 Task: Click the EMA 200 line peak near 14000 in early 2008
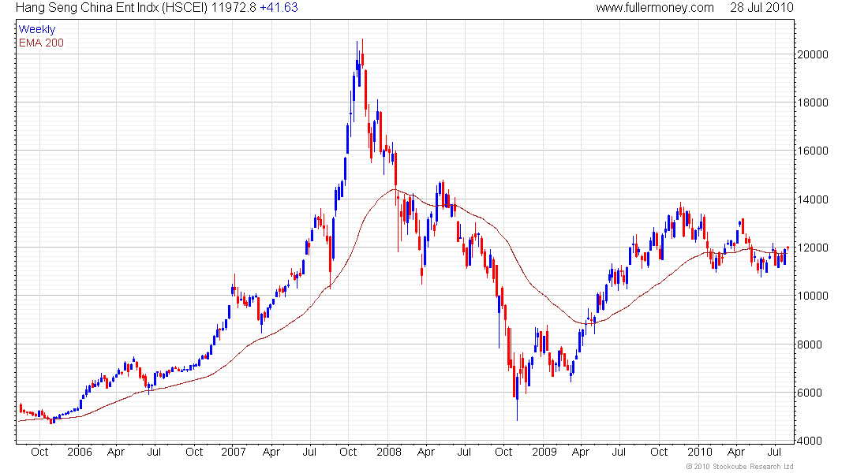394,190
